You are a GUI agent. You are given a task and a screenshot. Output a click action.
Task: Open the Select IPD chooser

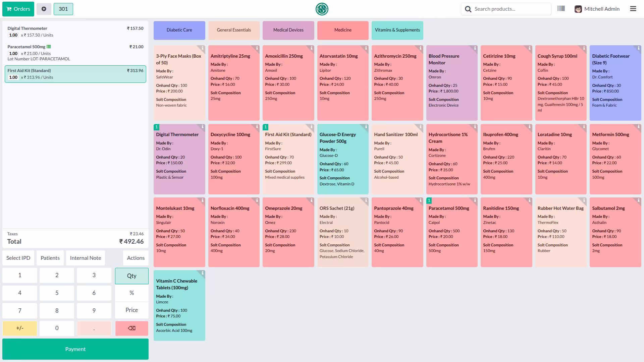(x=18, y=258)
